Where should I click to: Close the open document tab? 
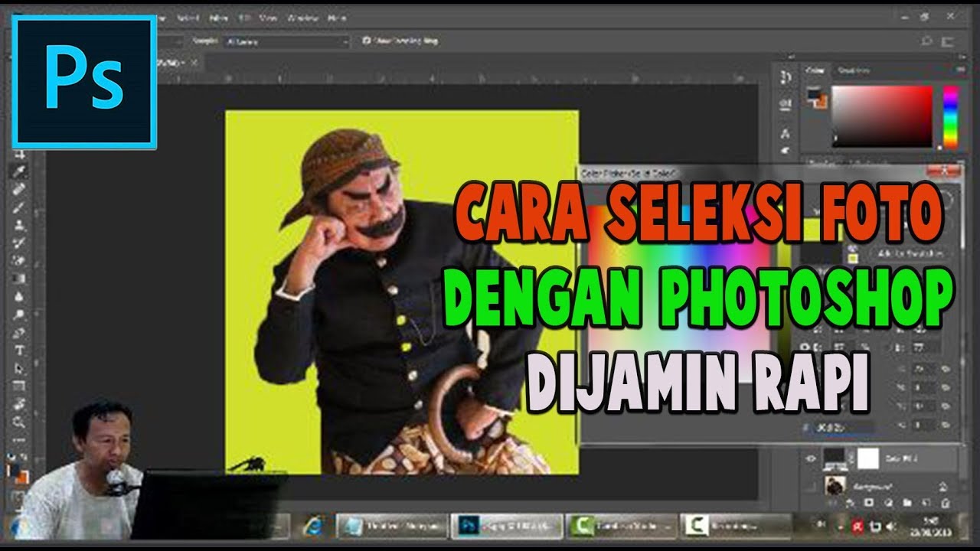[194, 62]
